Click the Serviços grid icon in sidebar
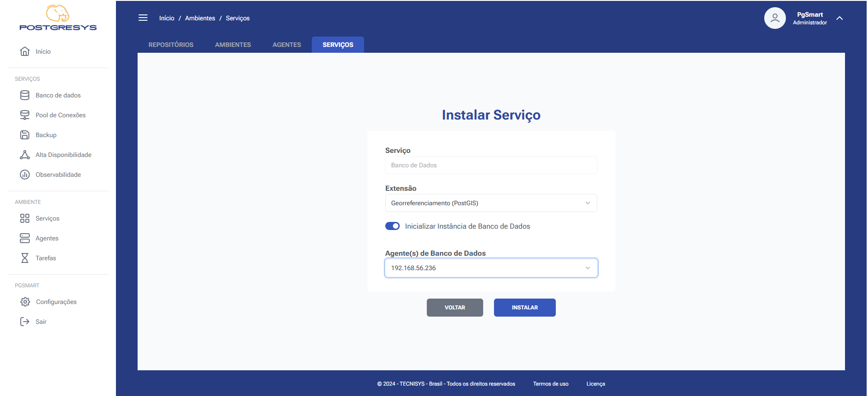 coord(25,218)
